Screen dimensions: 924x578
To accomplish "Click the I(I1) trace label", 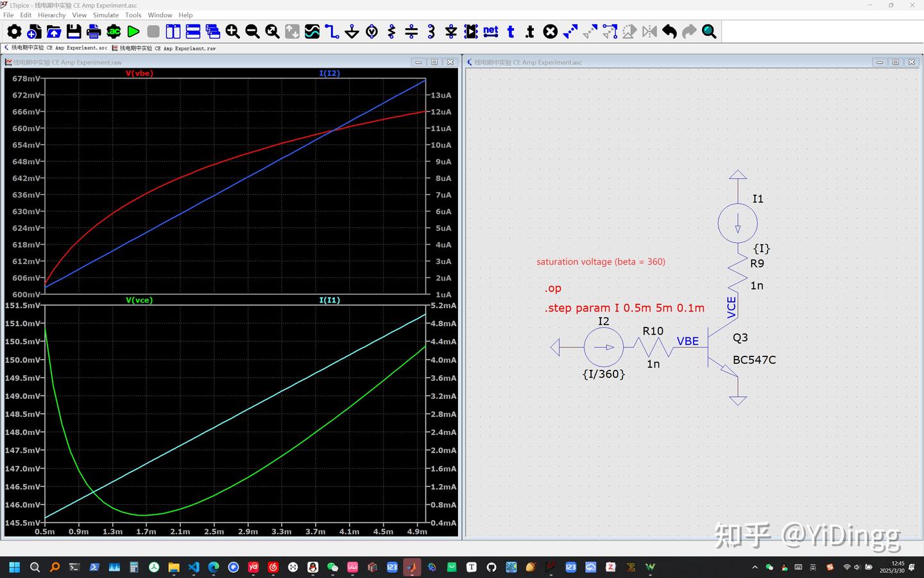I will (x=329, y=300).
